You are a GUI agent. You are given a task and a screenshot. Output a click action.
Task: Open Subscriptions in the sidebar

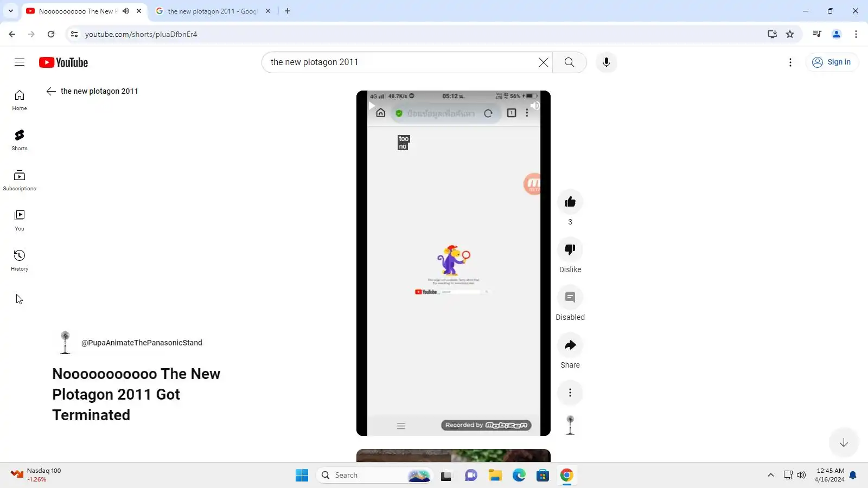20,181
